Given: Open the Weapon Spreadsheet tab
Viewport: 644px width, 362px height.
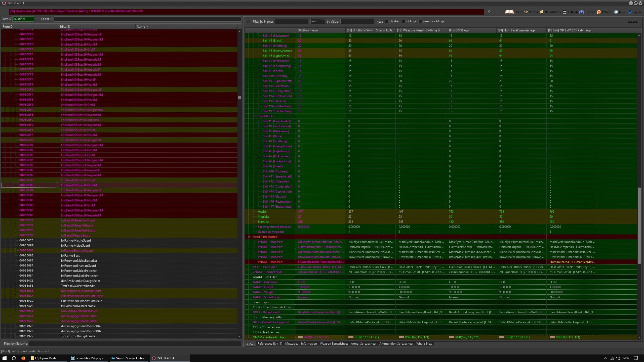Looking at the screenshot, I should [334, 344].
